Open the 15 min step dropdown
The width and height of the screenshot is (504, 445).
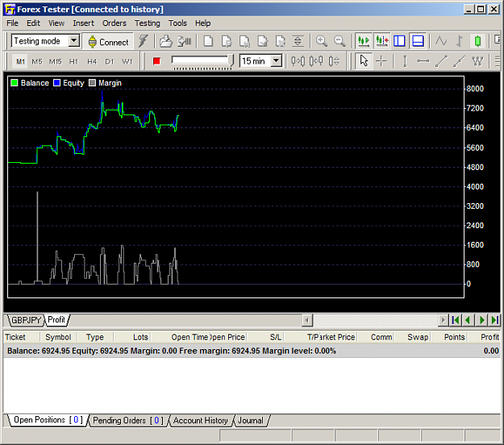276,60
